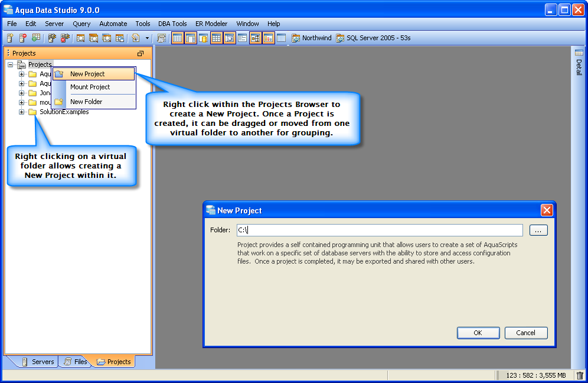Choose Mount Project from the context menu
The height and width of the screenshot is (383, 588).
coord(93,87)
